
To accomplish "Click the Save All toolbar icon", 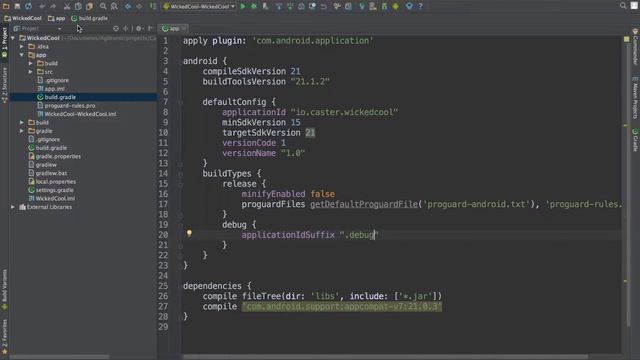I will pyautogui.click(x=17, y=6).
